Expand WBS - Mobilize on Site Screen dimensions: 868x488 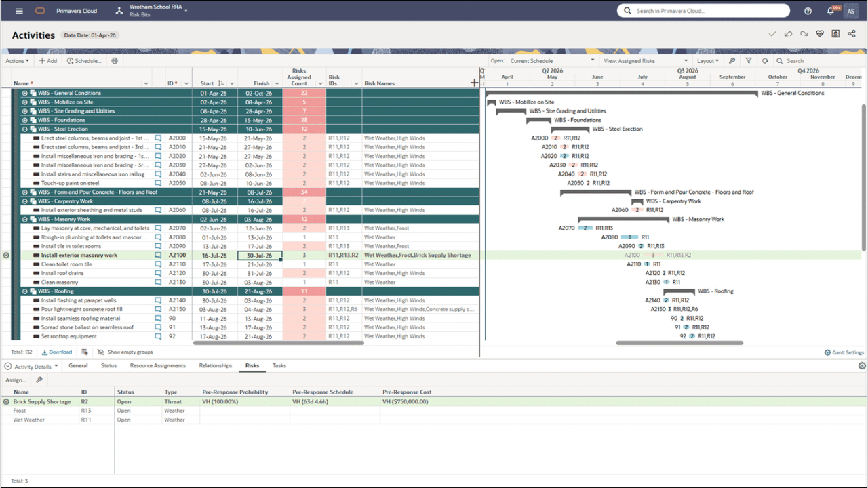(x=25, y=102)
